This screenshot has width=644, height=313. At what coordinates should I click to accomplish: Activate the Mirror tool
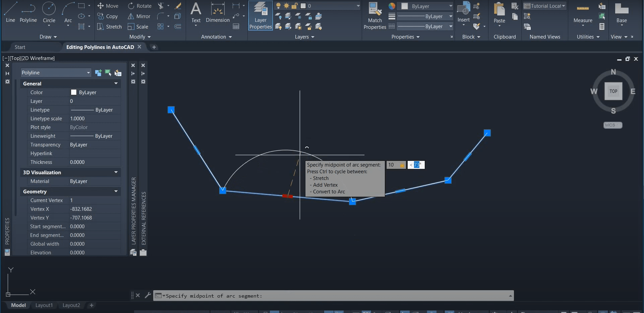(x=138, y=16)
